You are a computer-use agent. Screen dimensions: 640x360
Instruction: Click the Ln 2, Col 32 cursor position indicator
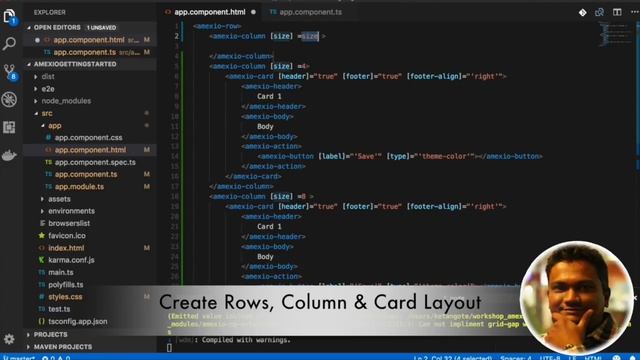click(x=453, y=358)
